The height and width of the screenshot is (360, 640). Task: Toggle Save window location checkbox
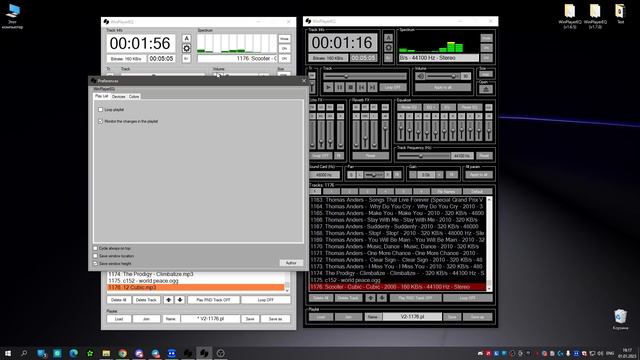coord(96,256)
